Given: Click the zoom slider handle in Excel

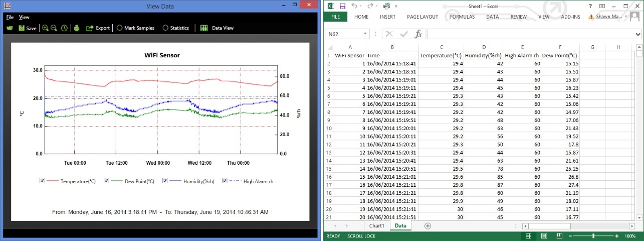Looking at the screenshot, I should click(593, 236).
